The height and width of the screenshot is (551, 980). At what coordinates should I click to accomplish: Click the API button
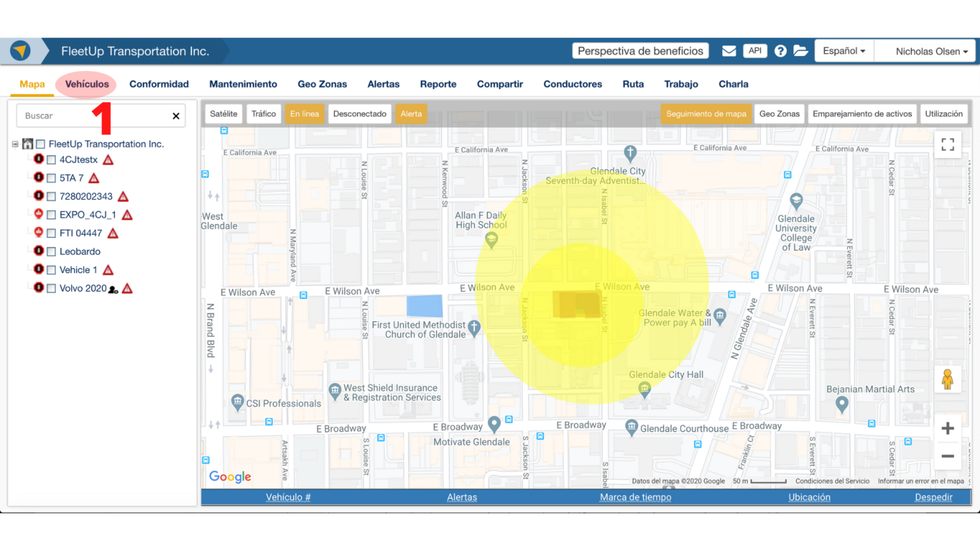(x=755, y=50)
